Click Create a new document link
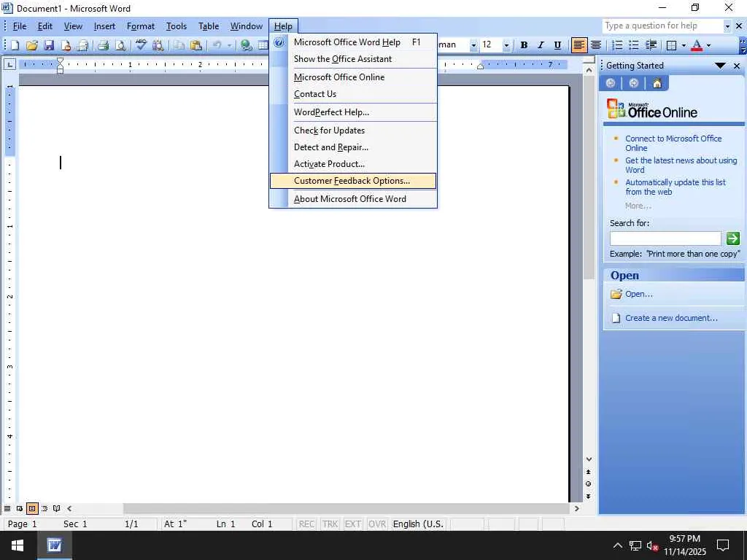The height and width of the screenshot is (560, 747). (671, 318)
